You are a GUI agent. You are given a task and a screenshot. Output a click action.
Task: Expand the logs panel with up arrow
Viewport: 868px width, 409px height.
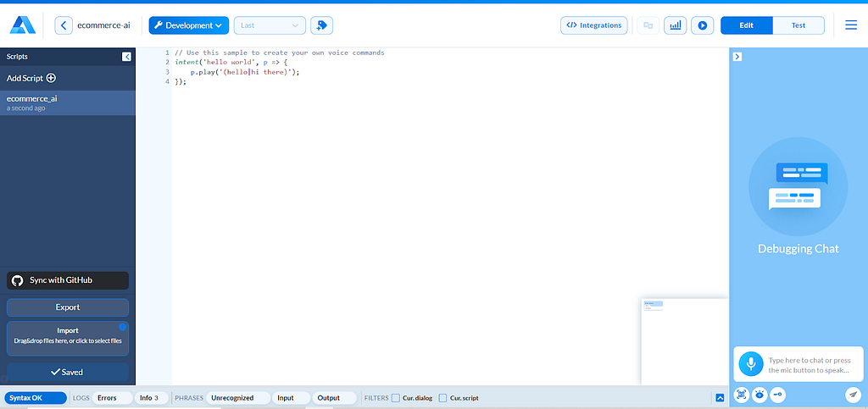(x=720, y=398)
